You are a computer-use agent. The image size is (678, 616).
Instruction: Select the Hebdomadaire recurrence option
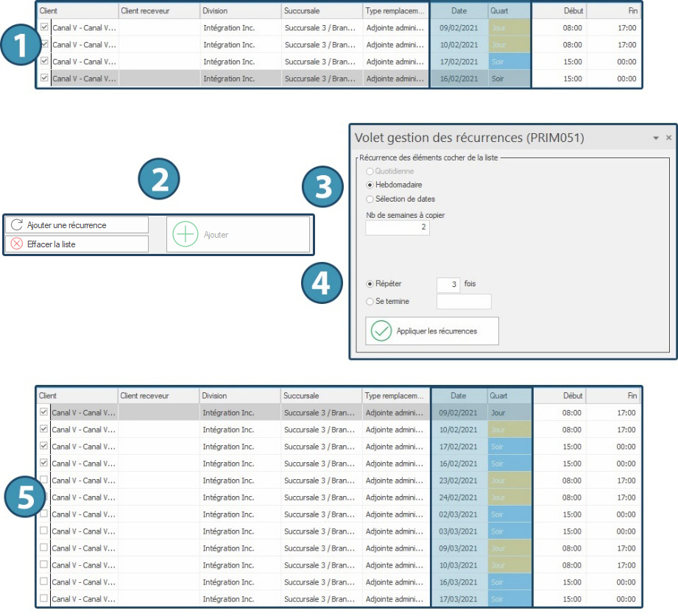[370, 185]
